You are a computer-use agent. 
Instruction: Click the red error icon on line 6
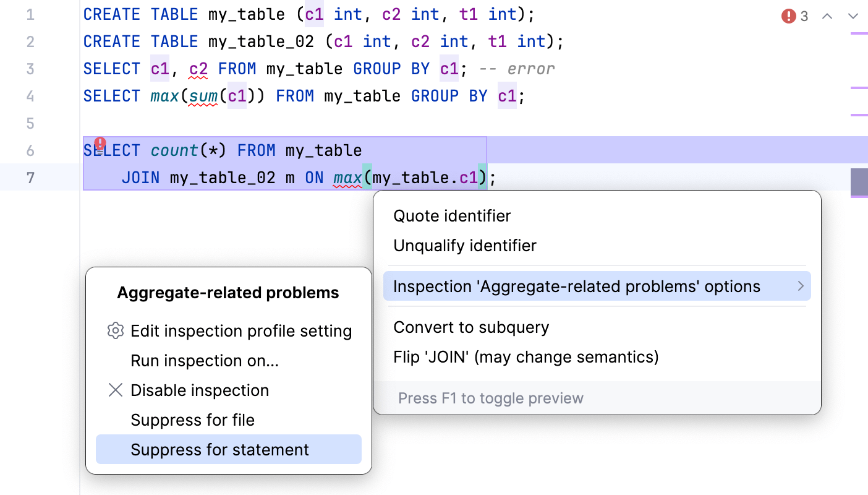tap(100, 144)
